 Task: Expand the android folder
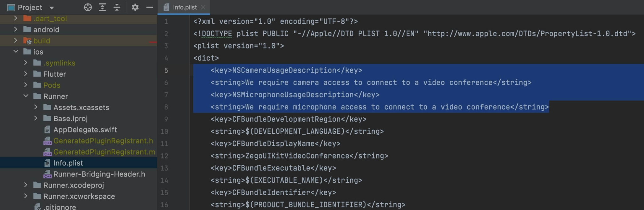pyautogui.click(x=16, y=30)
